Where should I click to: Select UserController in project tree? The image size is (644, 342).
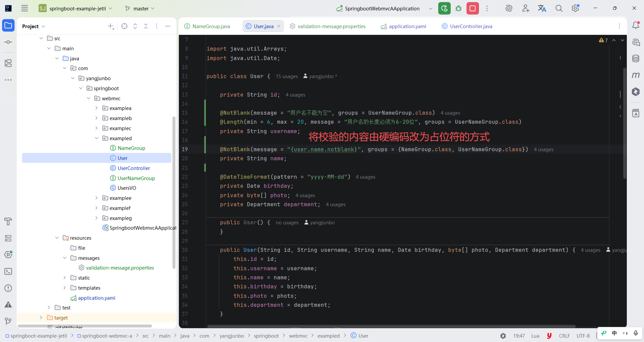tap(134, 168)
